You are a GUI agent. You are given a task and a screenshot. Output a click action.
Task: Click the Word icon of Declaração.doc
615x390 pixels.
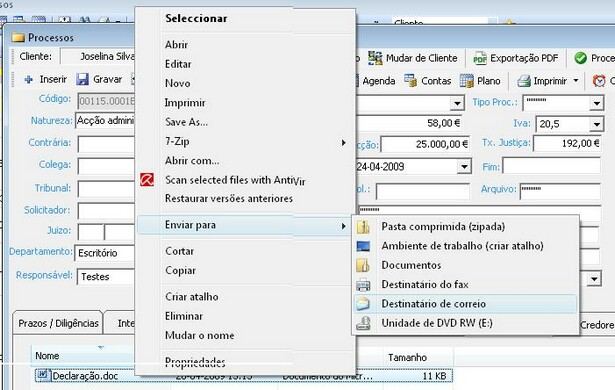click(x=43, y=375)
